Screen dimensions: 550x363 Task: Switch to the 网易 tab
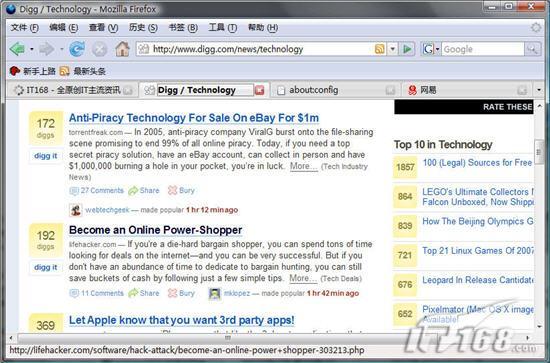coord(467,90)
